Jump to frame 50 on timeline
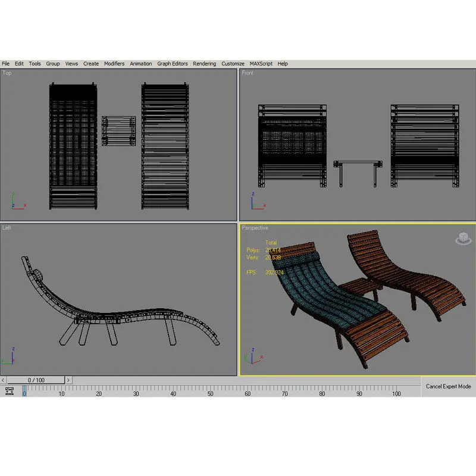This screenshot has width=476, height=476. click(210, 393)
